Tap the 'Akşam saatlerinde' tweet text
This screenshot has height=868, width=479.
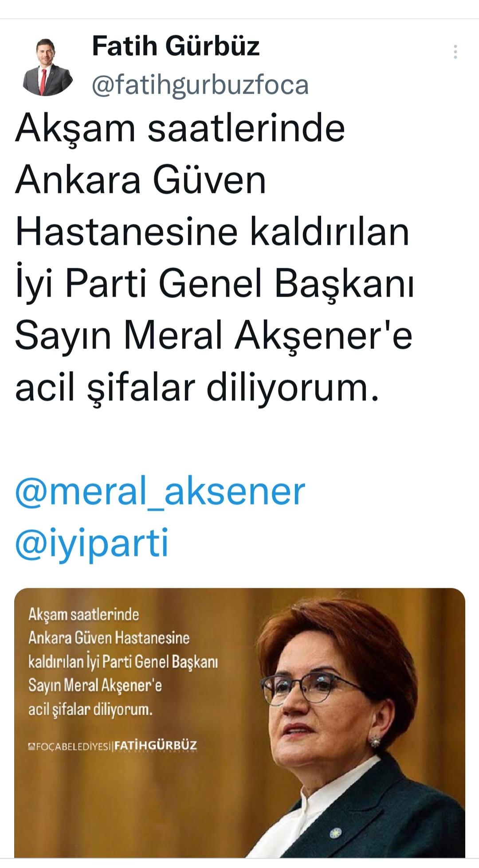point(180,129)
